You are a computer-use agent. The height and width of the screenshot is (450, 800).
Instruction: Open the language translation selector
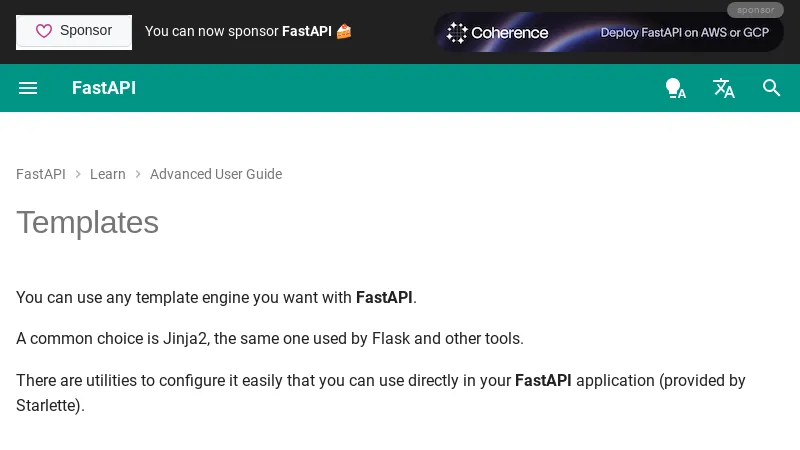click(723, 88)
